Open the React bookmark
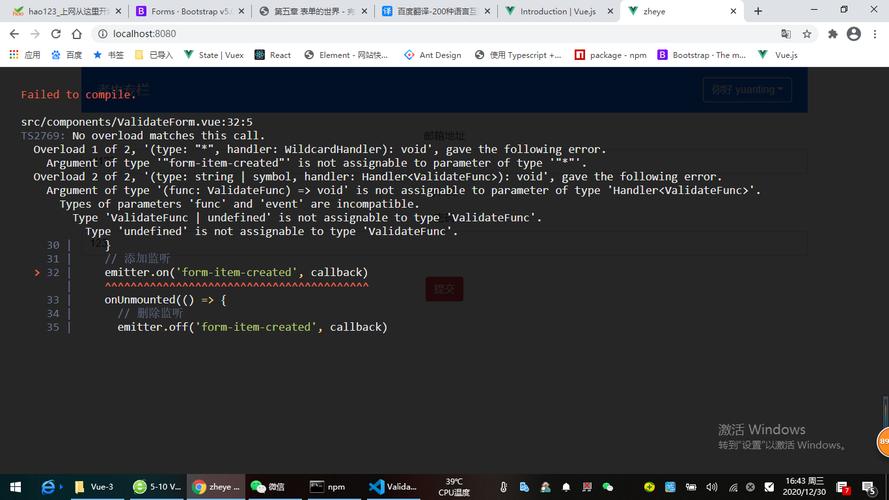This screenshot has width=889, height=500. (x=273, y=55)
